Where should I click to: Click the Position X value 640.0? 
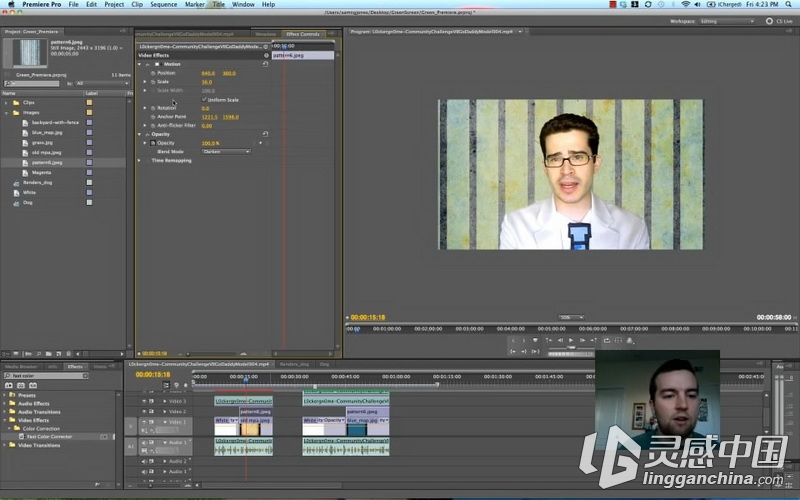(x=208, y=73)
